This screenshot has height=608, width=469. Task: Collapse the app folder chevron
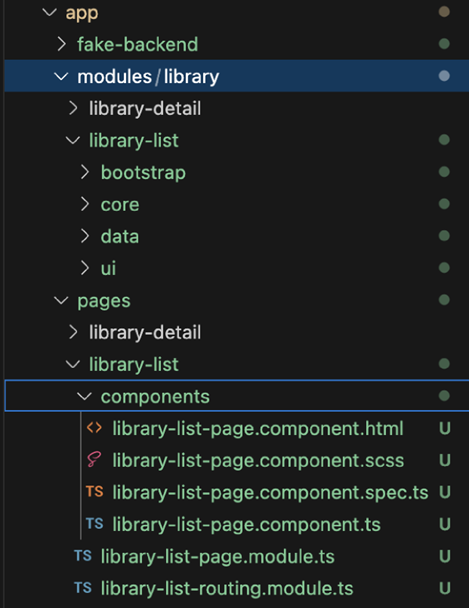[x=50, y=12]
